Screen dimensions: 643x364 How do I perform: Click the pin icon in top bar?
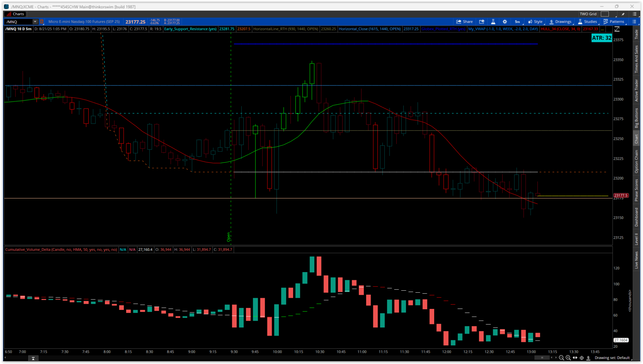(x=623, y=14)
